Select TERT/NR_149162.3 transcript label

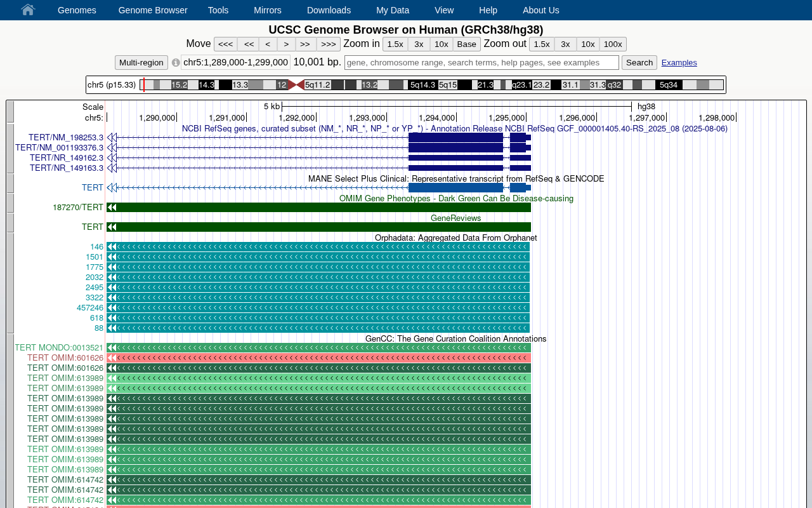click(x=67, y=158)
